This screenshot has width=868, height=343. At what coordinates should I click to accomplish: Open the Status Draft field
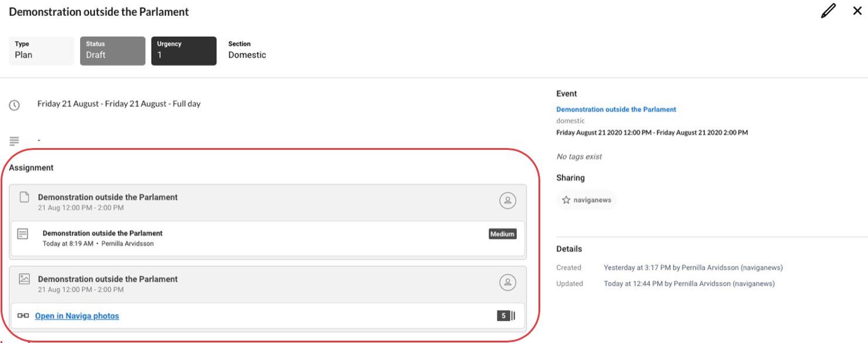(112, 50)
